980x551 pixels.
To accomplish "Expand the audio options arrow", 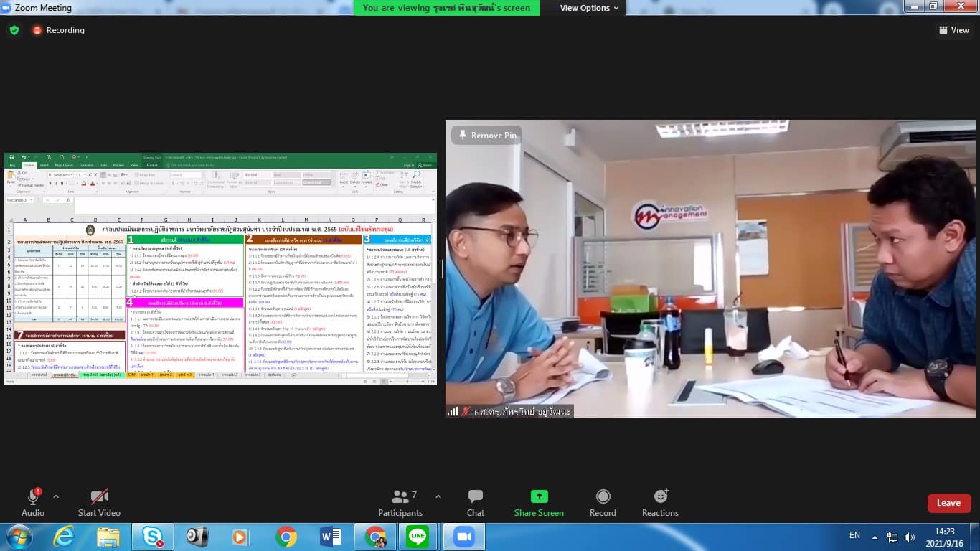I will coord(56,496).
